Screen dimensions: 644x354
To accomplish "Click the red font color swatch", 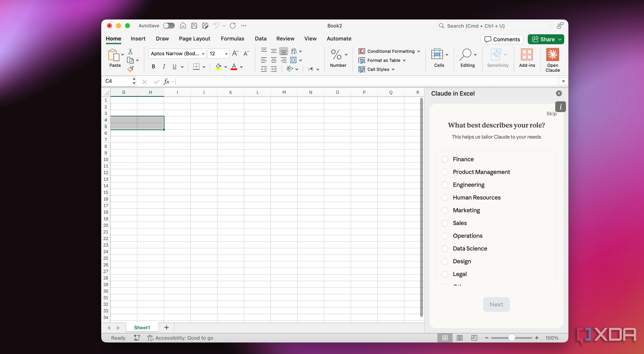I will click(234, 67).
